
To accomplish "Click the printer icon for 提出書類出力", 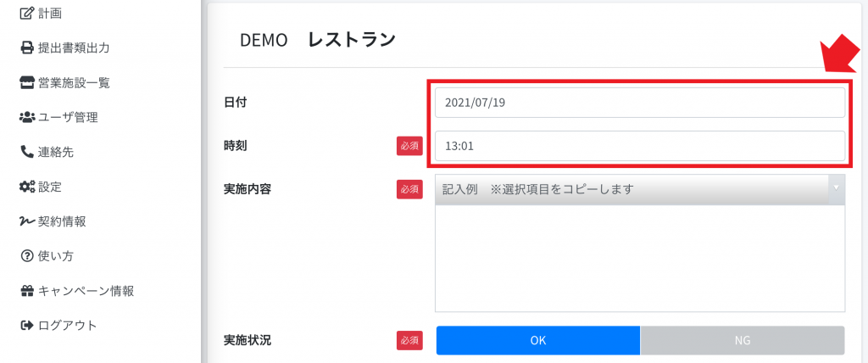I will click(x=26, y=48).
